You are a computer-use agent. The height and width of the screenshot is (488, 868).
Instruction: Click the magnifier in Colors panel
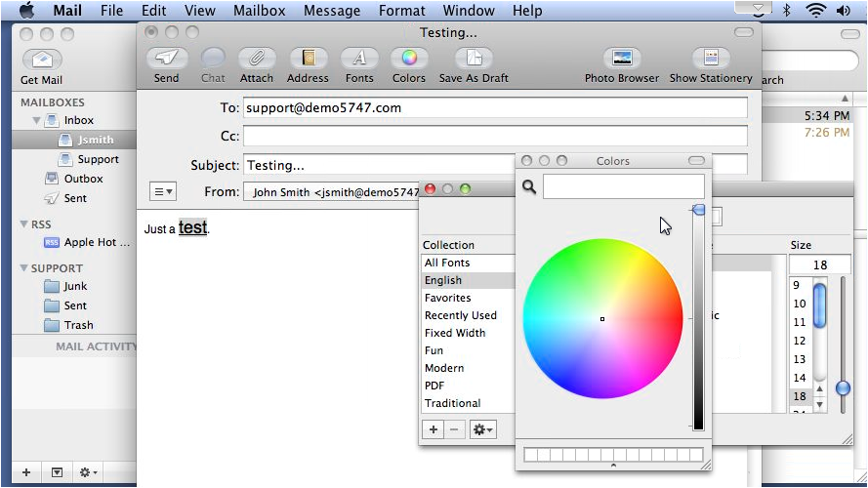[x=529, y=187]
